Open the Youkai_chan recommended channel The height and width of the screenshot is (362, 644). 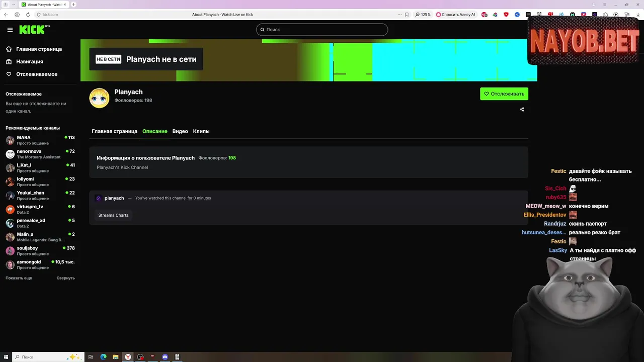coord(40,196)
